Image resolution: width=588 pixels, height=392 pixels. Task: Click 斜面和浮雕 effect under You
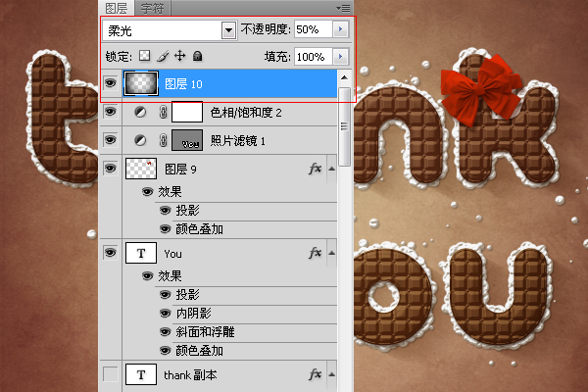[205, 331]
